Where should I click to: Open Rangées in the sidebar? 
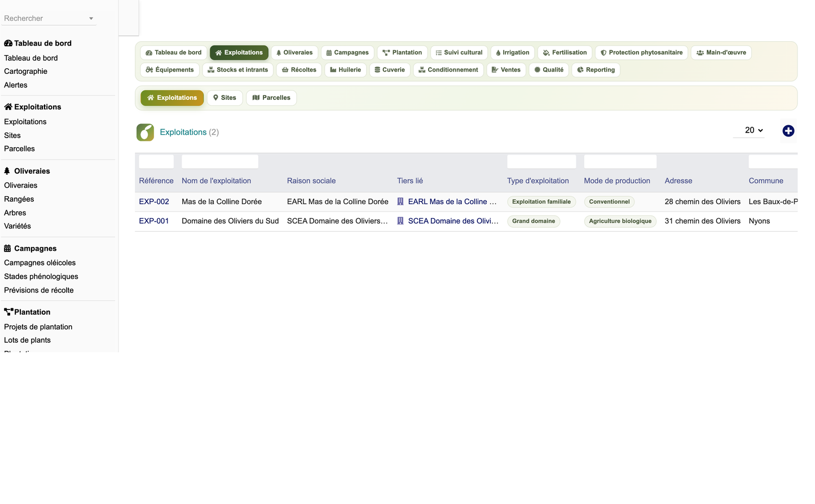19,199
